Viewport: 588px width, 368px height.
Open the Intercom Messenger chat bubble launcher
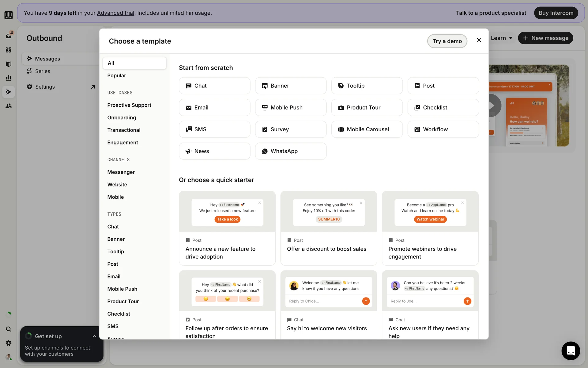pos(571,351)
